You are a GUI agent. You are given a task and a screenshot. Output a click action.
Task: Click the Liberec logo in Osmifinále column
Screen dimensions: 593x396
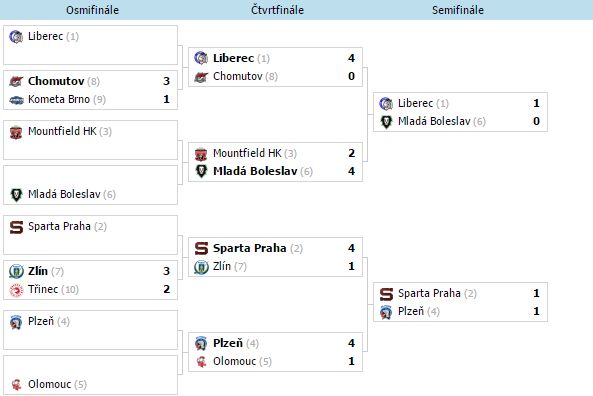[16, 37]
